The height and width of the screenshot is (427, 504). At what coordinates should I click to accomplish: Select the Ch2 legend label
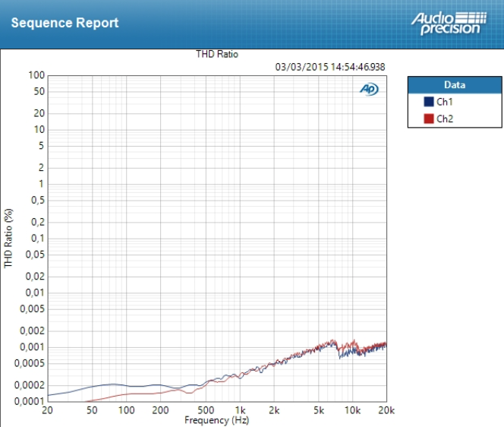pyautogui.click(x=445, y=119)
